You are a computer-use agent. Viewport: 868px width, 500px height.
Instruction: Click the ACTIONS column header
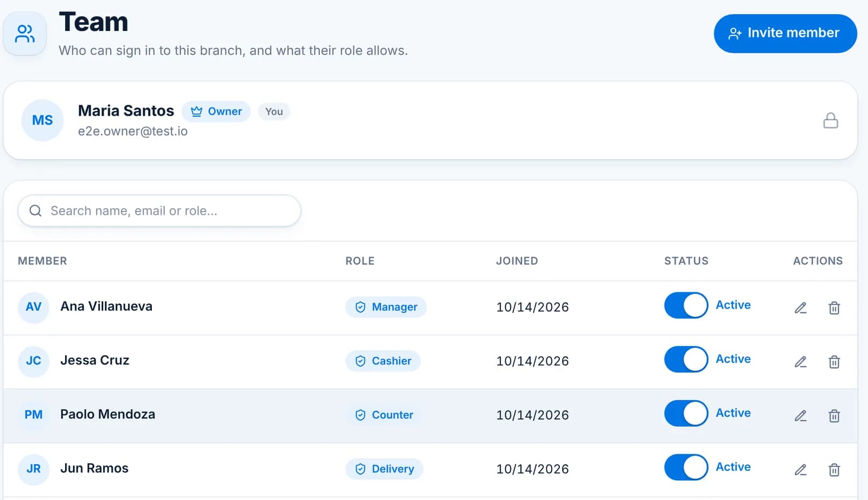818,261
